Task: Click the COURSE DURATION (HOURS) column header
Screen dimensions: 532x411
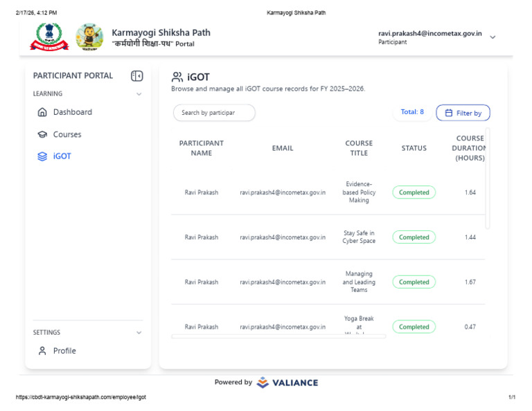Action: [470, 148]
